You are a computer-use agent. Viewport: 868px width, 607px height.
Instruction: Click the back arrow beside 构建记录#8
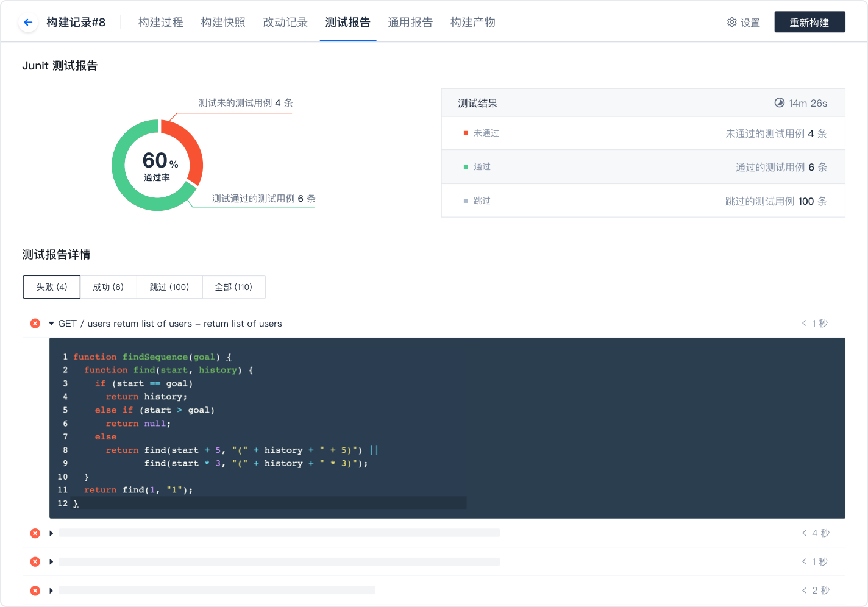tap(28, 23)
